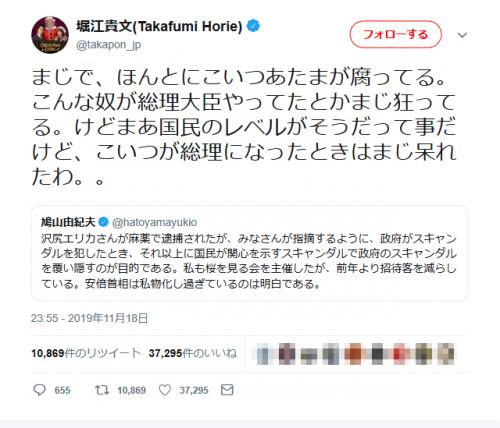This screenshot has height=428, width=500.
Task: Open the 堀江貴文(Takafumi Horie) display name
Action: 159,26
